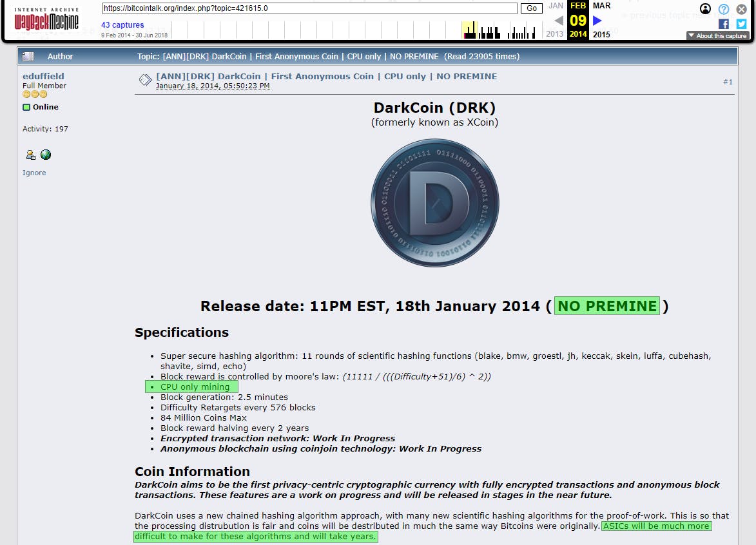Image resolution: width=756 pixels, height=545 pixels.
Task: Click the Wayback Machine logo
Action: click(x=46, y=19)
